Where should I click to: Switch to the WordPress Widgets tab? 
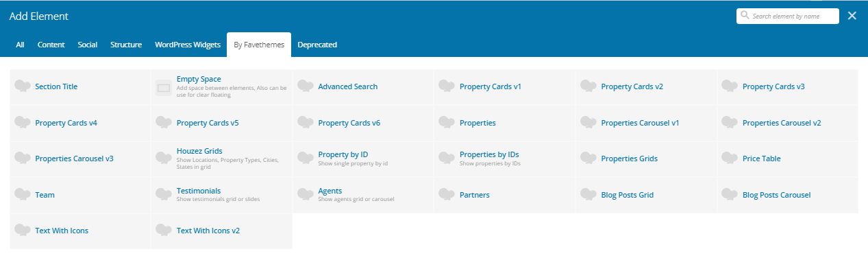pyautogui.click(x=188, y=45)
